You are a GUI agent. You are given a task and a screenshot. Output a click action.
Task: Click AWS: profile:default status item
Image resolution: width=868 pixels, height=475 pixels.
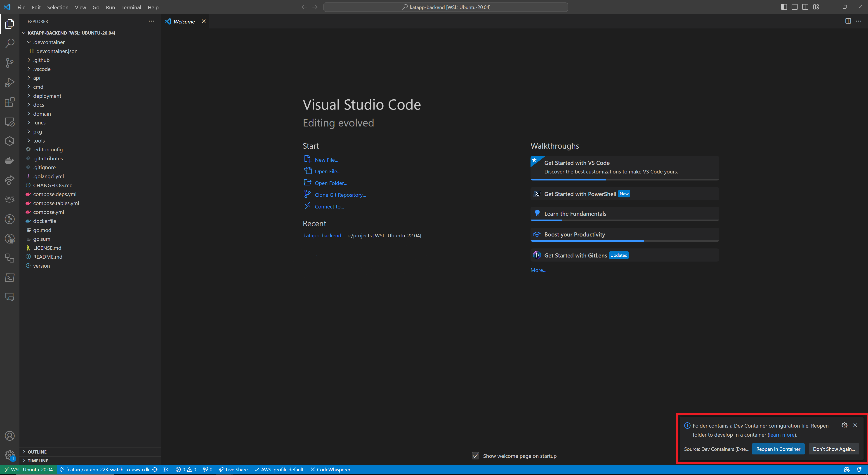[x=279, y=470]
